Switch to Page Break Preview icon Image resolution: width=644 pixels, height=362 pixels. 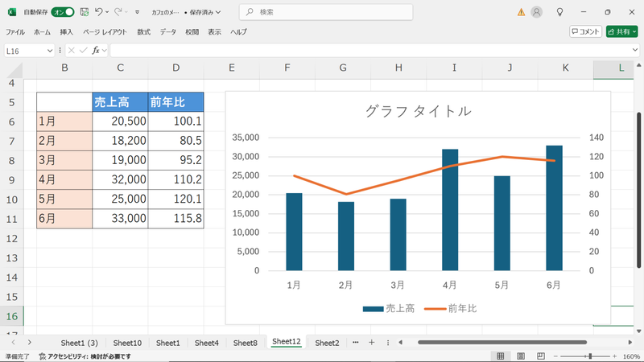coord(541,356)
